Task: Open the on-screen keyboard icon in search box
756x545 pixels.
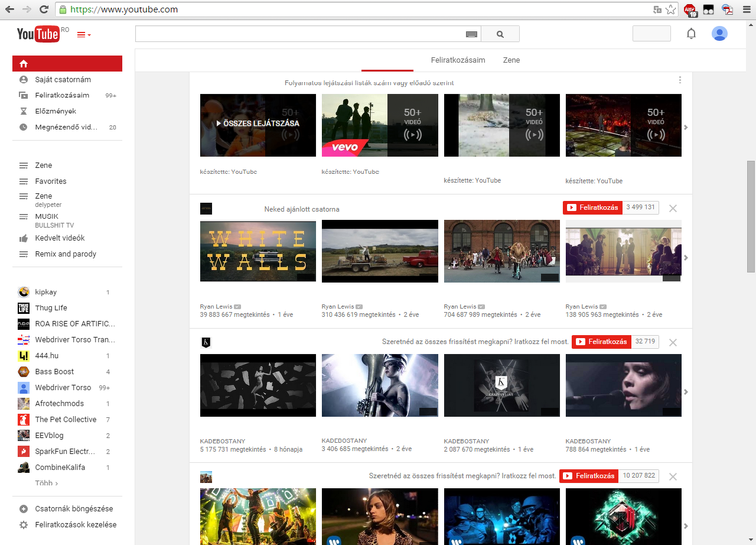Action: tap(471, 34)
